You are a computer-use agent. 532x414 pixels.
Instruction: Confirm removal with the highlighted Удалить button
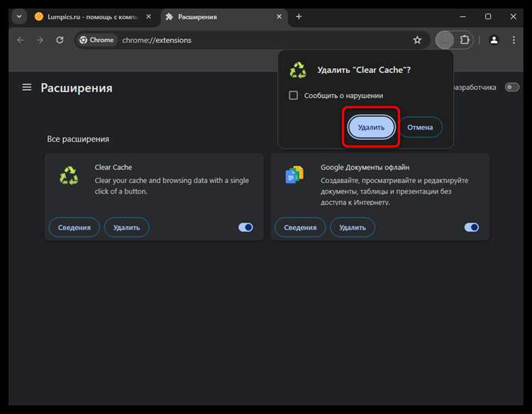(x=371, y=127)
